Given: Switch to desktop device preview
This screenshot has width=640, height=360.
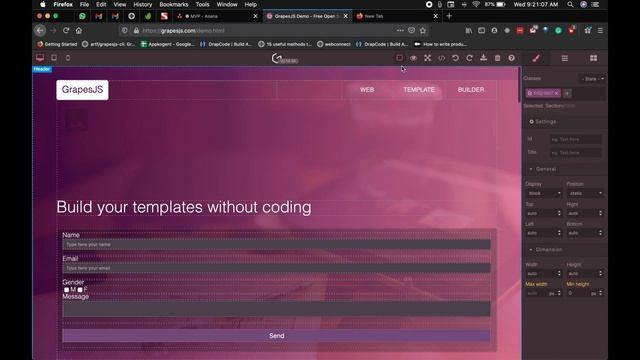Looking at the screenshot, I should 40,58.
